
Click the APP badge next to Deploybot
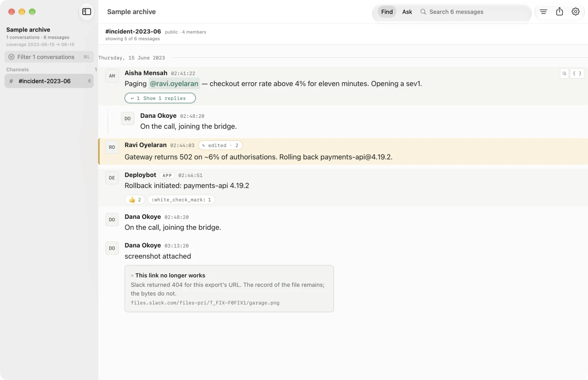pos(167,176)
